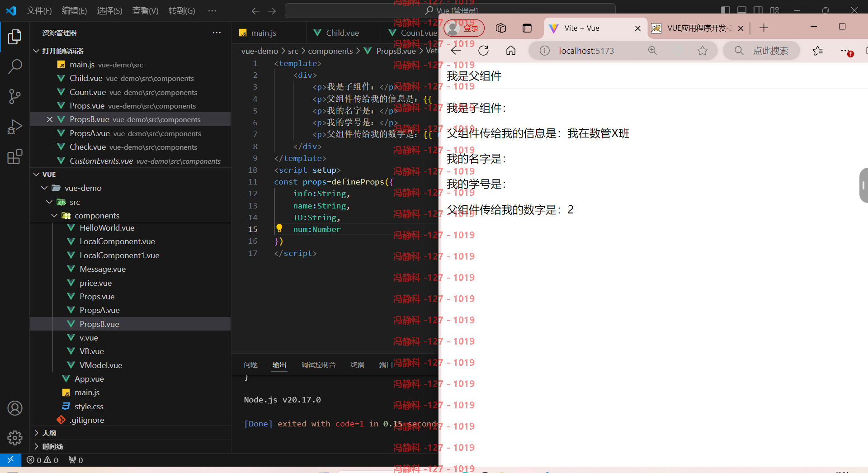Switch to Child.vue editor tab

coord(343,33)
